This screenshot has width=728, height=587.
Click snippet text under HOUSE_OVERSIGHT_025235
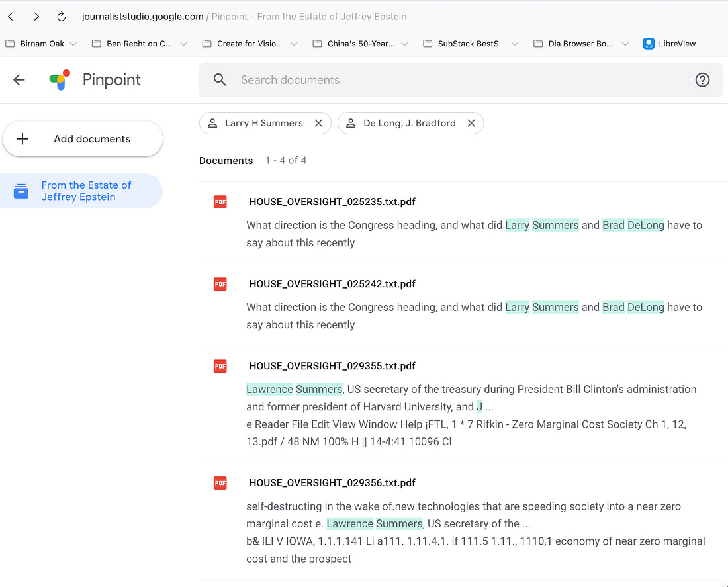474,234
